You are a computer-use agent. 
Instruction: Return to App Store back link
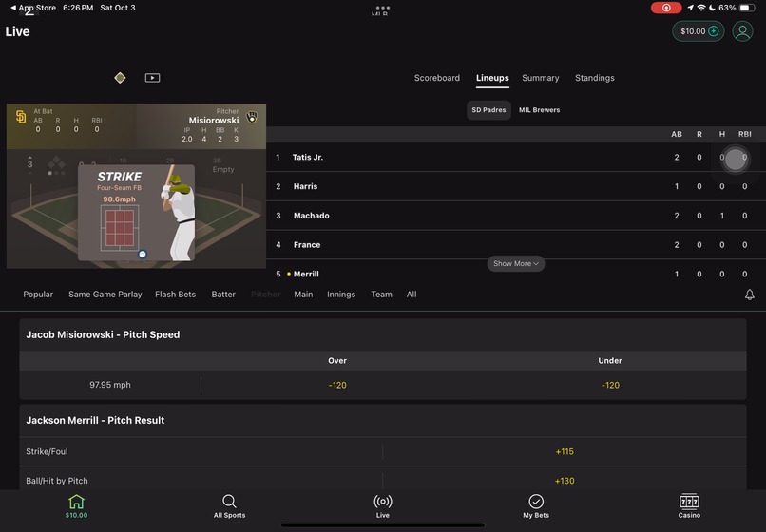click(x=33, y=8)
